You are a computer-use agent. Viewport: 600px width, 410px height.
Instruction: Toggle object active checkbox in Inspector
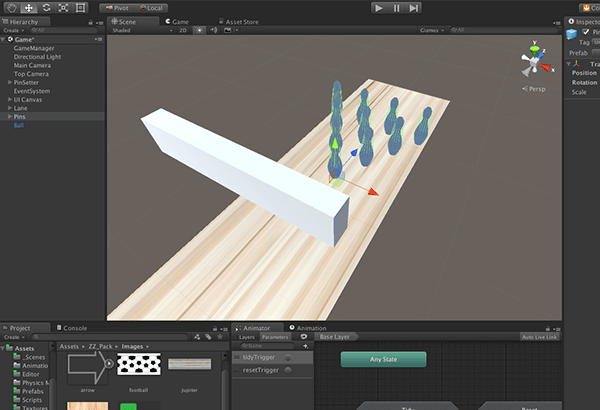click(x=585, y=32)
